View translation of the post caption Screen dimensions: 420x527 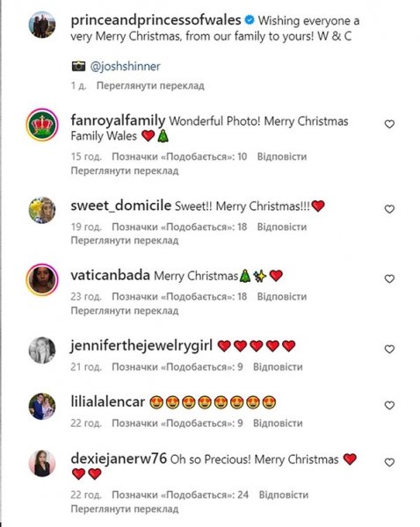[150, 86]
